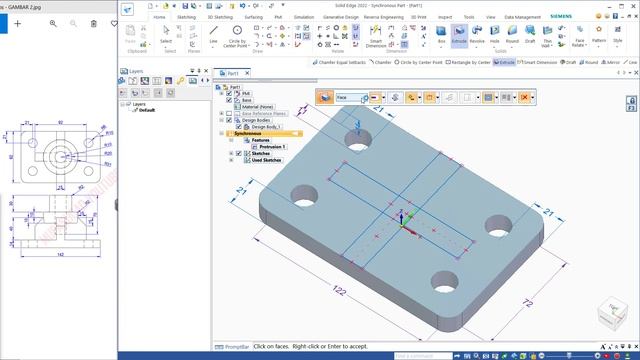The image size is (640, 360).
Task: Click the Undo icon in quick access toolbar
Action: [243, 6]
